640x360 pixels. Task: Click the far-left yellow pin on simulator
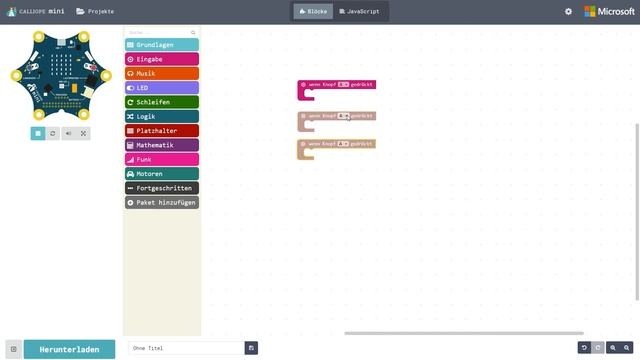16,76
